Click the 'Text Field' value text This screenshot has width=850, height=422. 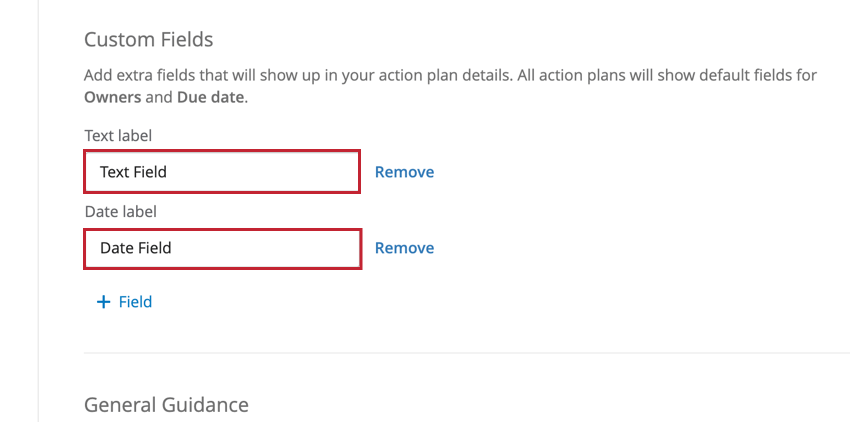coord(133,172)
